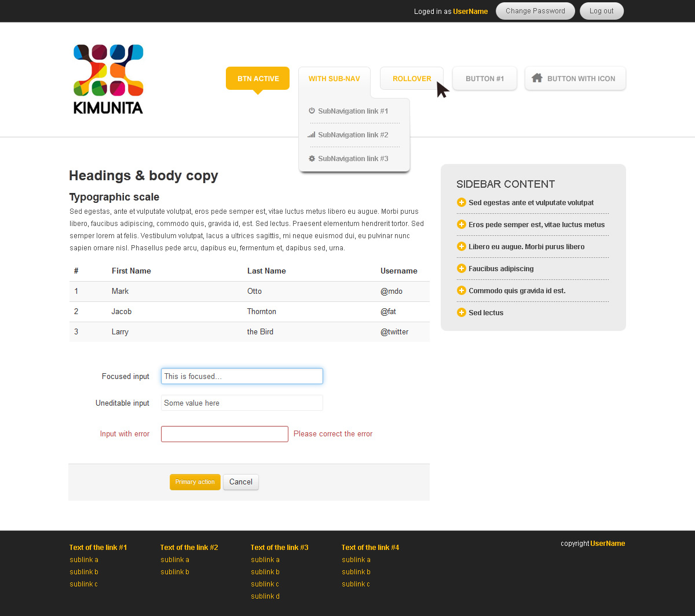Click the Log out button
The width and height of the screenshot is (695, 616).
pyautogui.click(x=602, y=11)
